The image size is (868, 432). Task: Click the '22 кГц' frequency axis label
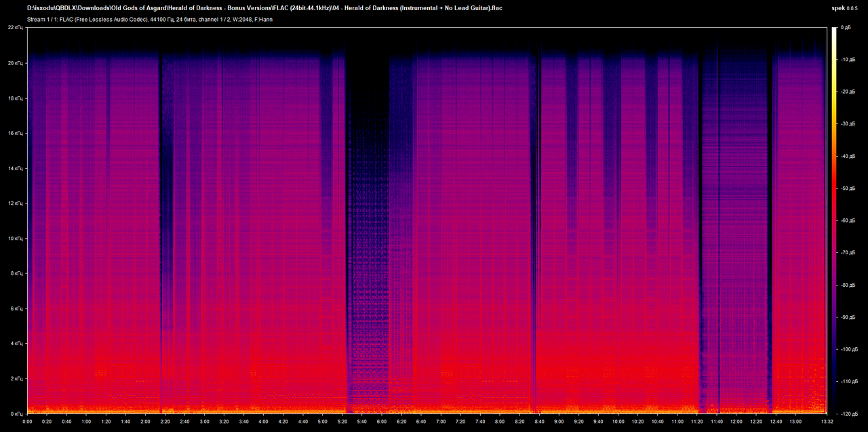pos(16,28)
